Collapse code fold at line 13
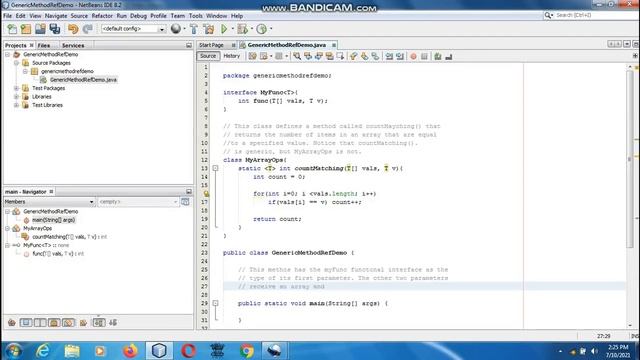Screen dimensions: 640x360 [x=215, y=168]
